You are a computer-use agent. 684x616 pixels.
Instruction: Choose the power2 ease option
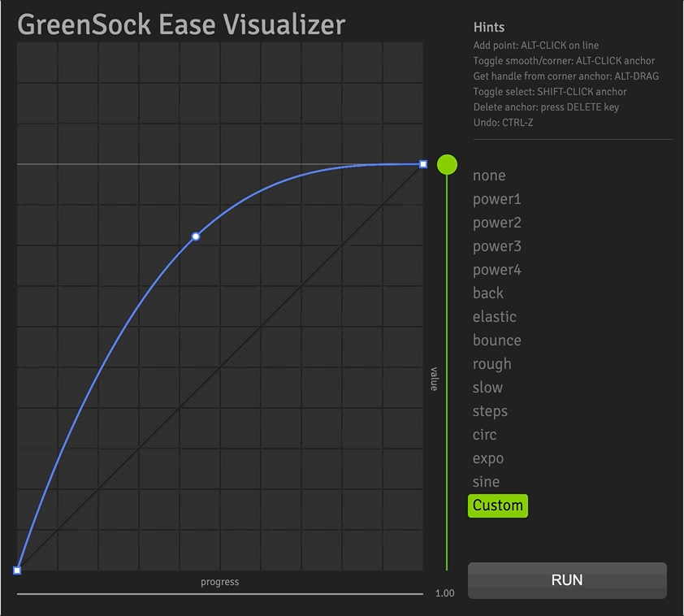click(x=497, y=223)
